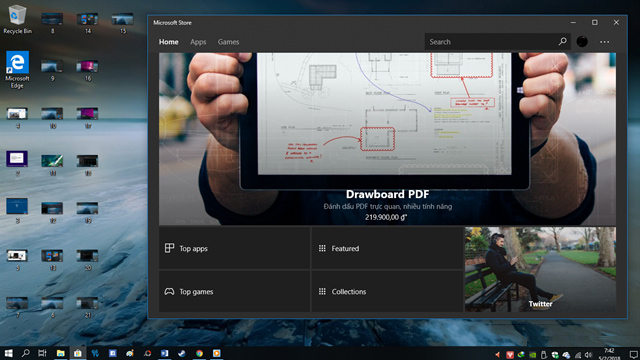
Task: Open the volume speaker tray icon
Action: click(588, 355)
